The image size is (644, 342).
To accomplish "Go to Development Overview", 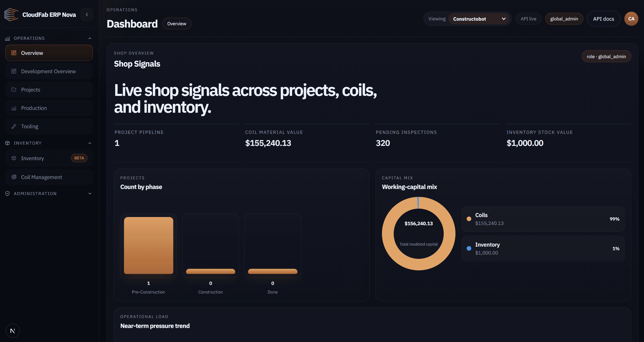I will coord(49,71).
